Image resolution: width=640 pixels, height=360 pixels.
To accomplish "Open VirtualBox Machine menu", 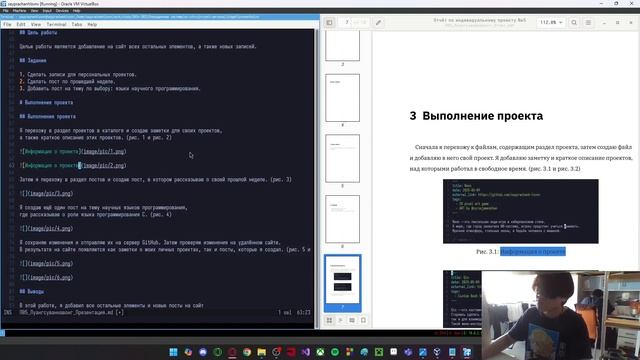I will tap(19, 11).
